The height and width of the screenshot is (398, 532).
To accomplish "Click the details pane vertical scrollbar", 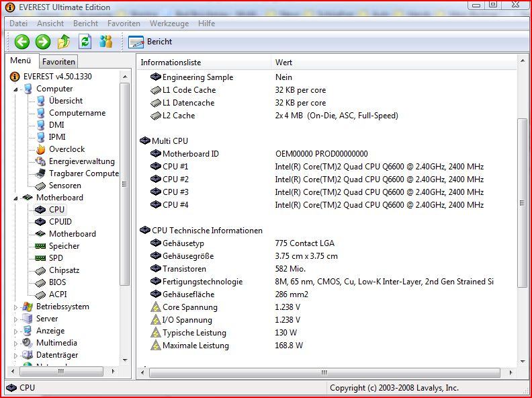I will coord(523,203).
